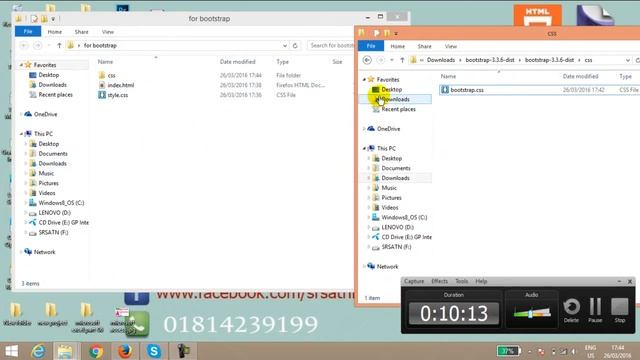
Task: Click Back arrow in css window
Action: pos(367,60)
